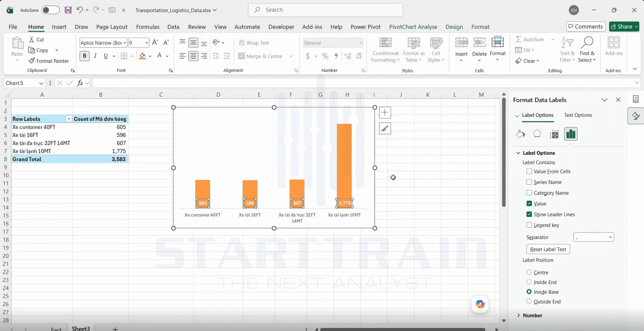Screen dimensions: 644x331
Task: Click the Reset Label Text button
Action: 548,249
